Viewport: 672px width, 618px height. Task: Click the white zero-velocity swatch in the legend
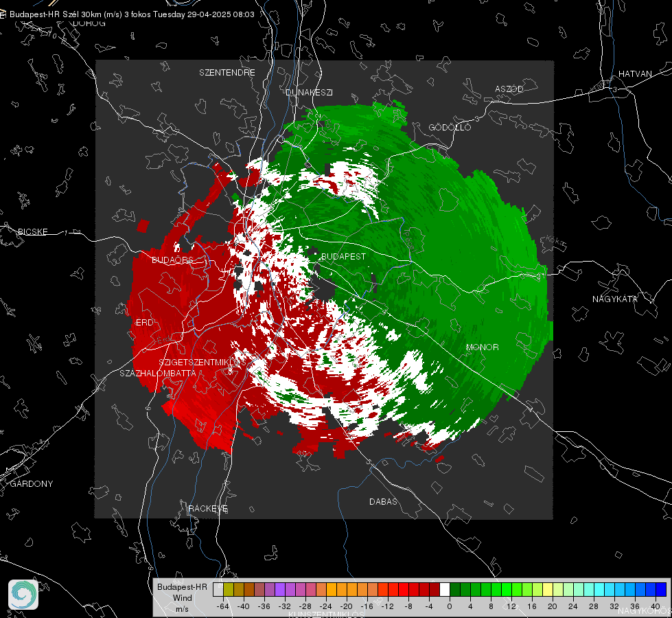[x=445, y=590]
